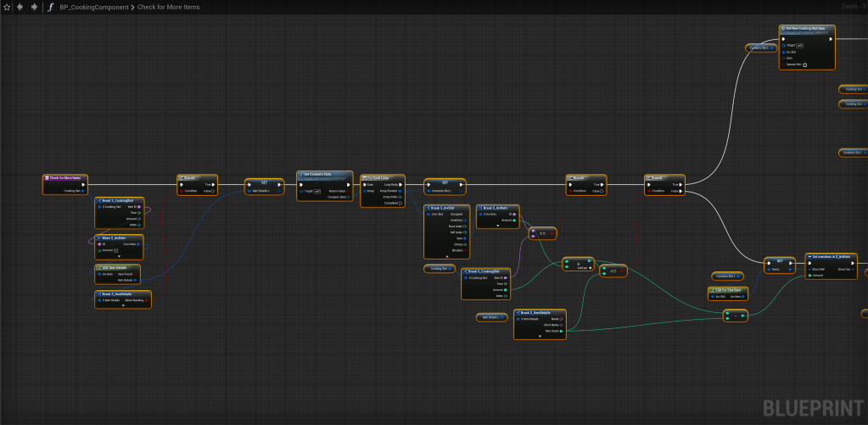
Task: Select the subtract (-) math node
Action: coord(736,316)
